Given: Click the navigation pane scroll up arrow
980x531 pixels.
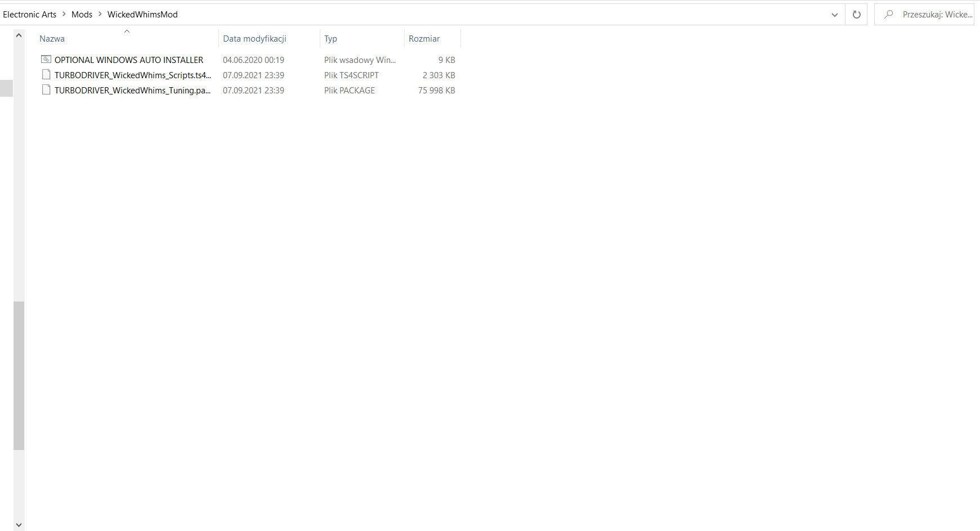Looking at the screenshot, I should (x=19, y=35).
